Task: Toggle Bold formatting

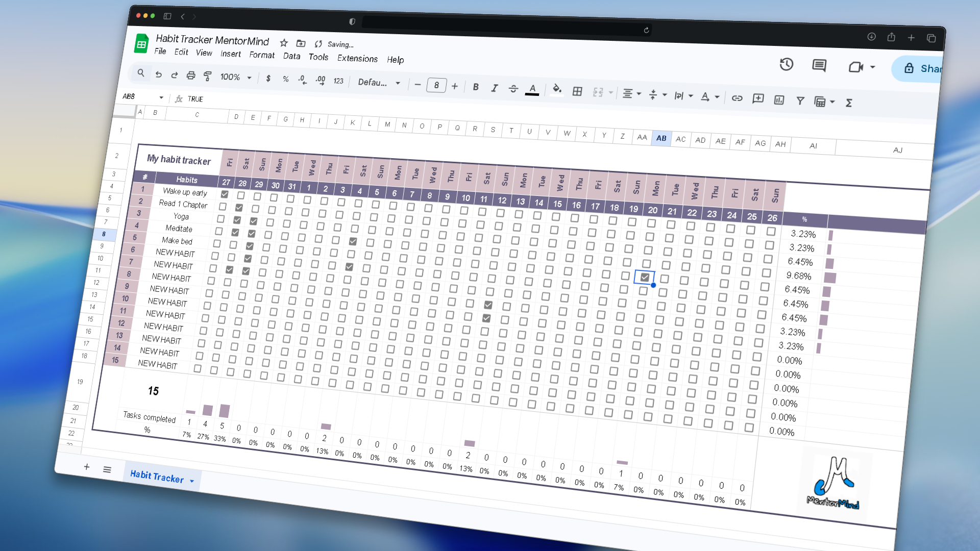Action: [x=476, y=87]
